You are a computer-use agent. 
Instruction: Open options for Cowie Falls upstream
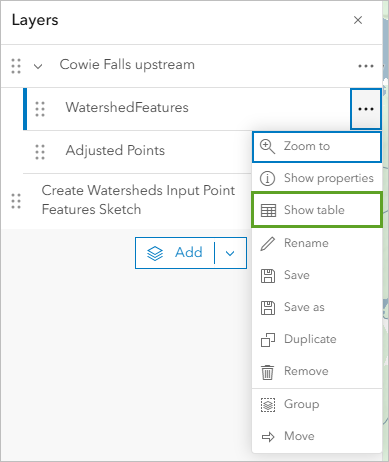[x=366, y=66]
